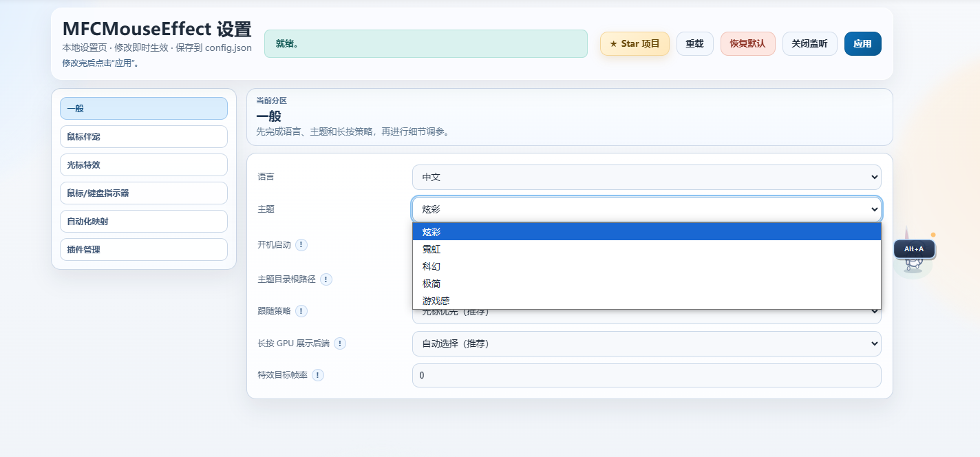Choose 游戏感 theme option
Viewport: 980px width, 457px height.
pyautogui.click(x=646, y=301)
